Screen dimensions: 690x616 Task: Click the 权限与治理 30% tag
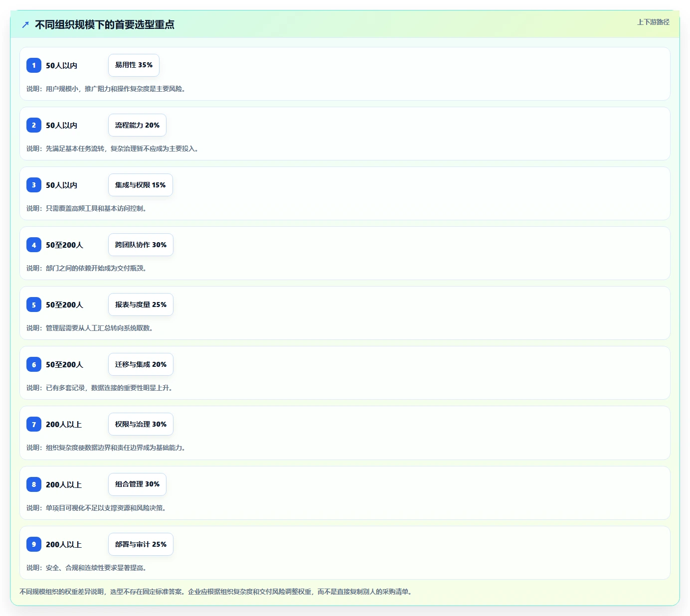(141, 424)
